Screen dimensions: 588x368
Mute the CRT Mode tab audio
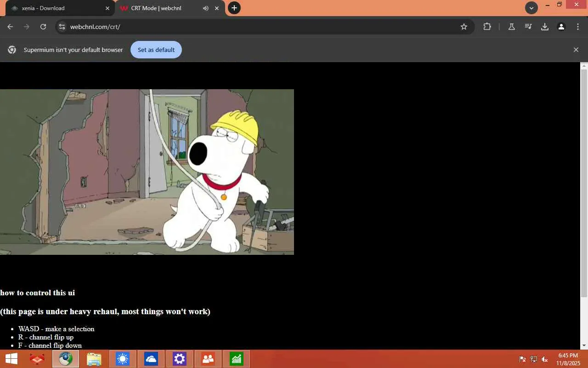pos(205,8)
